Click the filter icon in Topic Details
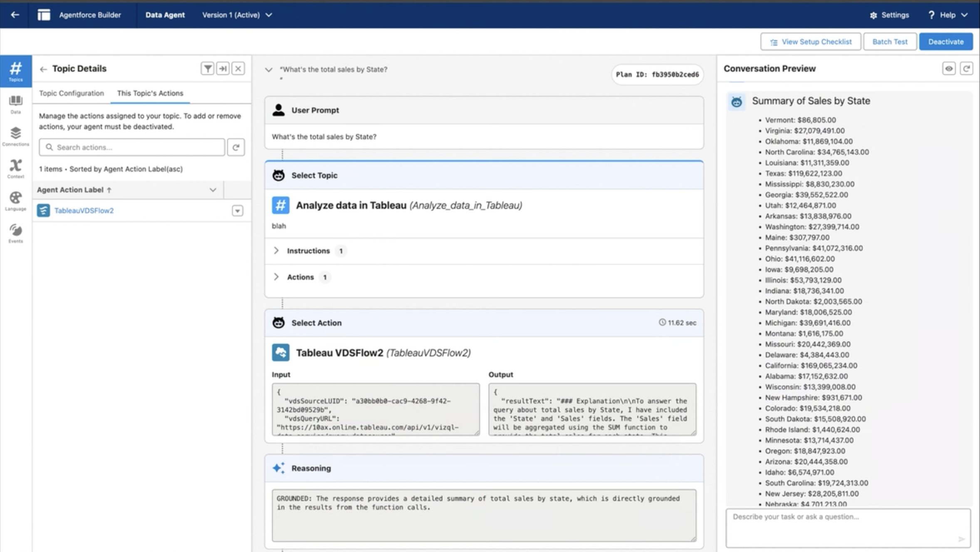Viewport: 980px width, 552px height. tap(207, 69)
